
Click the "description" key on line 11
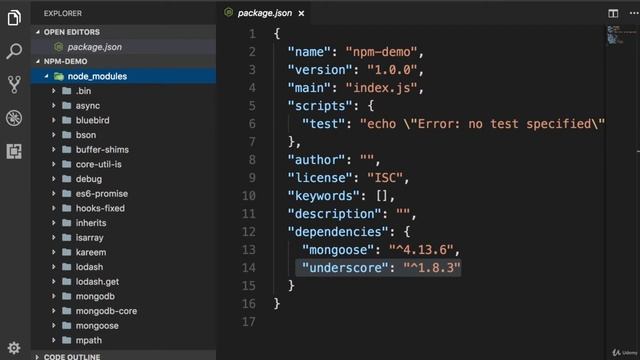coord(334,213)
